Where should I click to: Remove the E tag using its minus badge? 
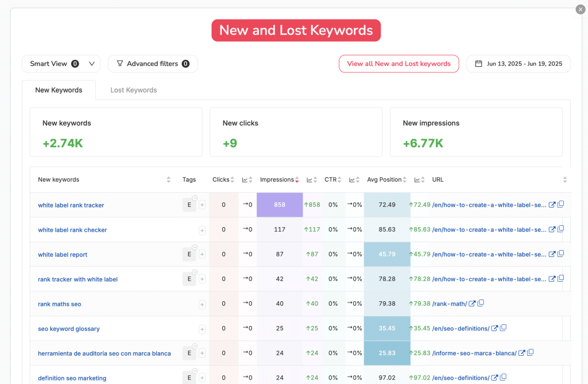(x=194, y=198)
